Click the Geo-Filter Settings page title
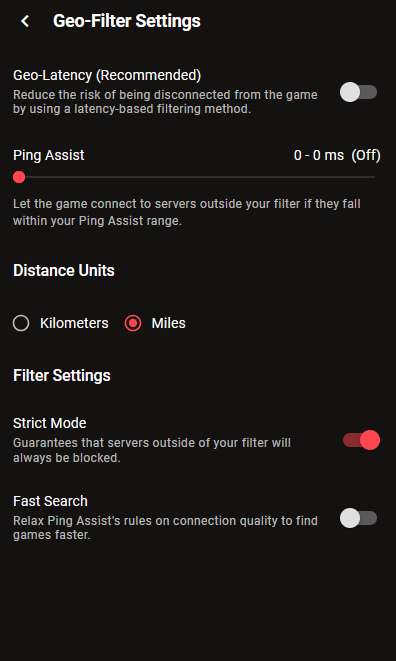 (x=127, y=21)
